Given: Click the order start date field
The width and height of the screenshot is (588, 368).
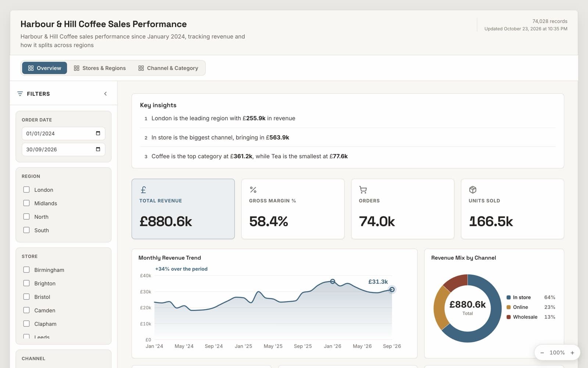Looking at the screenshot, I should pyautogui.click(x=64, y=133).
